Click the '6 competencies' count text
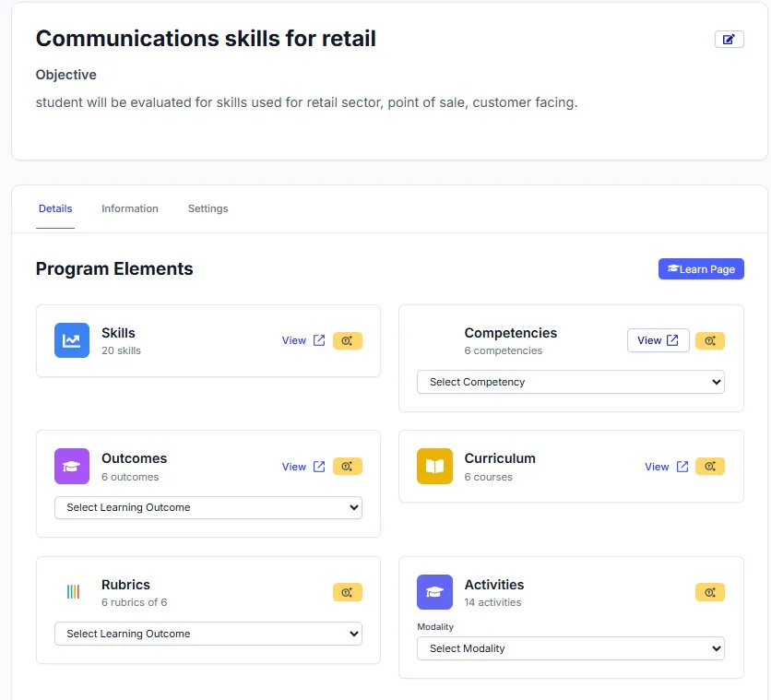Viewport: 771px width, 700px height. tap(503, 350)
